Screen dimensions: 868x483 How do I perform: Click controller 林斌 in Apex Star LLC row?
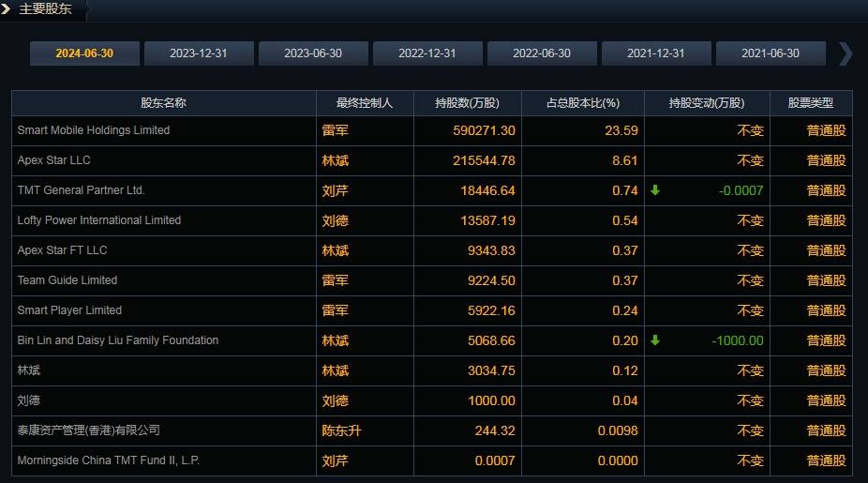point(336,160)
